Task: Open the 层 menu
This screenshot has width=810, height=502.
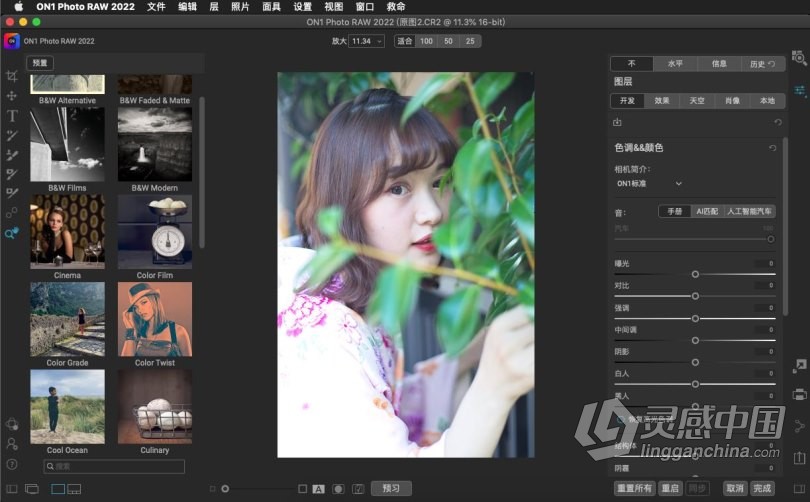Action: point(214,7)
